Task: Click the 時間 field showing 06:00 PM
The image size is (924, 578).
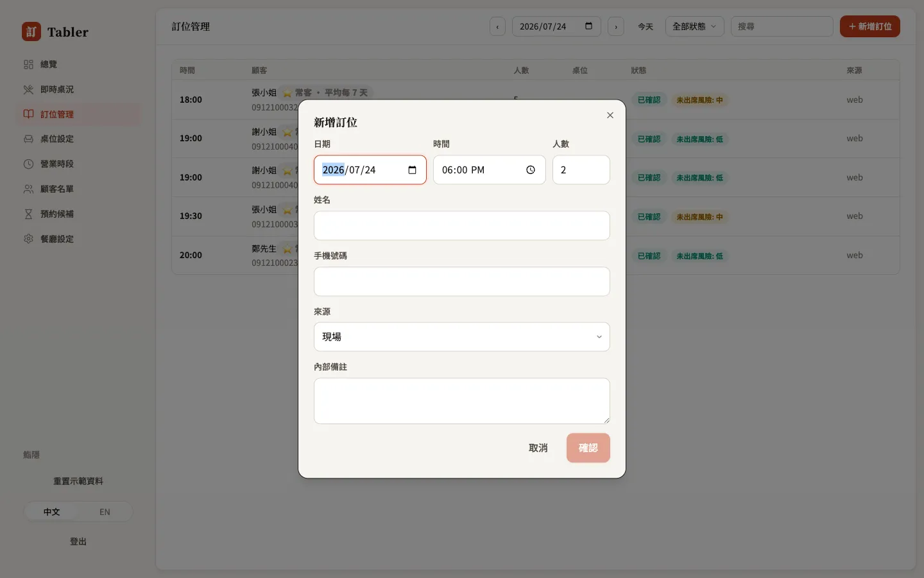Action: 489,170
